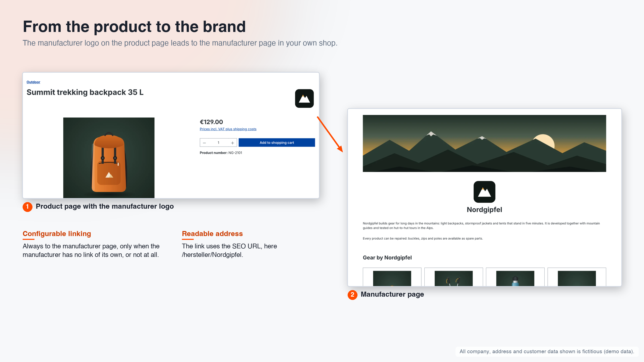
Task: Click the quantity input field showing 1
Action: pyautogui.click(x=218, y=143)
